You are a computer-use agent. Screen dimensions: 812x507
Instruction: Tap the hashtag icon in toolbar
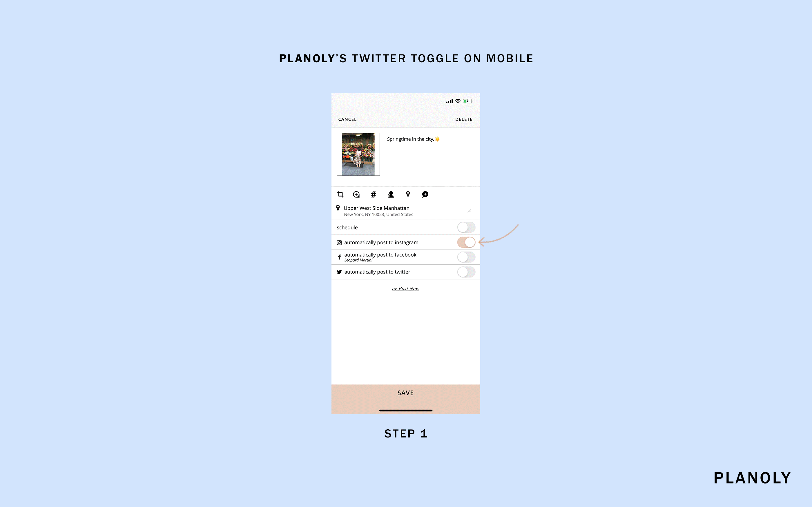pos(373,194)
